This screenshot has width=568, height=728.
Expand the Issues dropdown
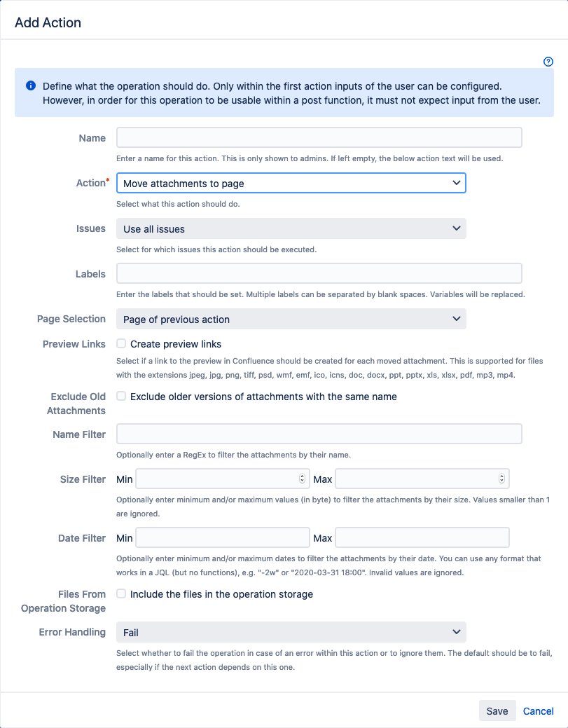291,228
